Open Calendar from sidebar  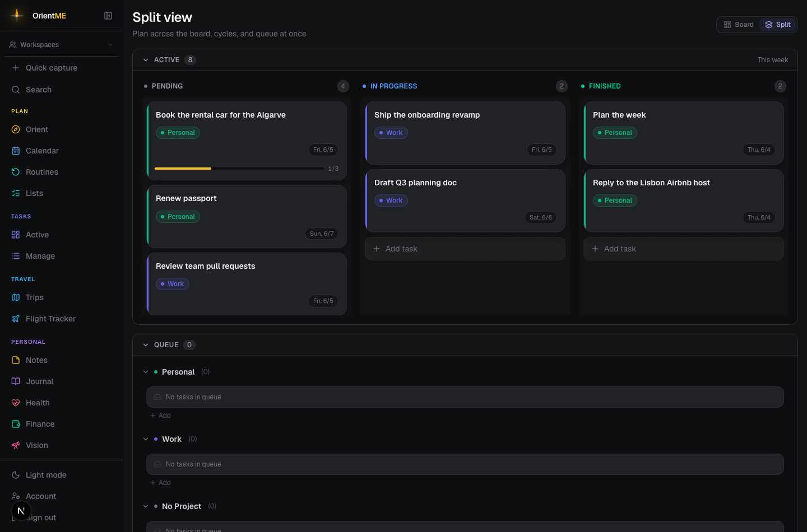pyautogui.click(x=62, y=151)
